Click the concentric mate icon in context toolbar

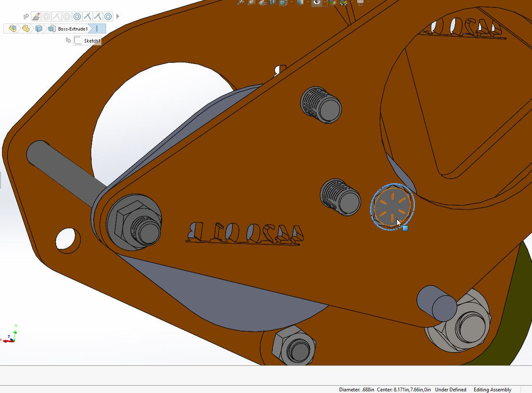[77, 16]
